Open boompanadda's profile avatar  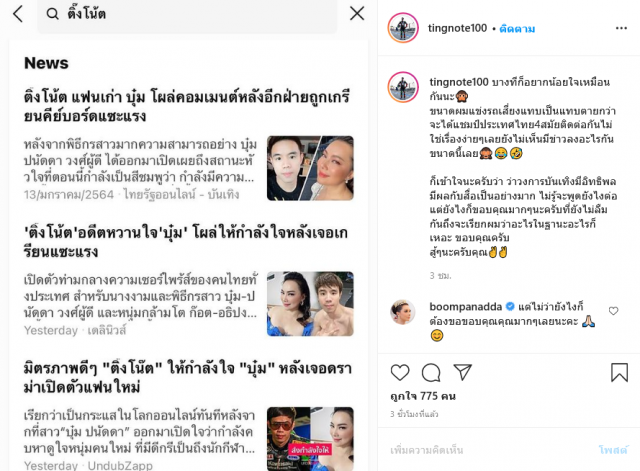click(x=403, y=312)
